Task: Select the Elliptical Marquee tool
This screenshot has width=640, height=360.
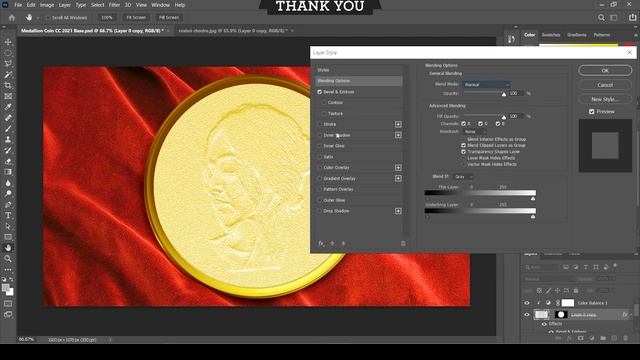Action: click(x=8, y=53)
